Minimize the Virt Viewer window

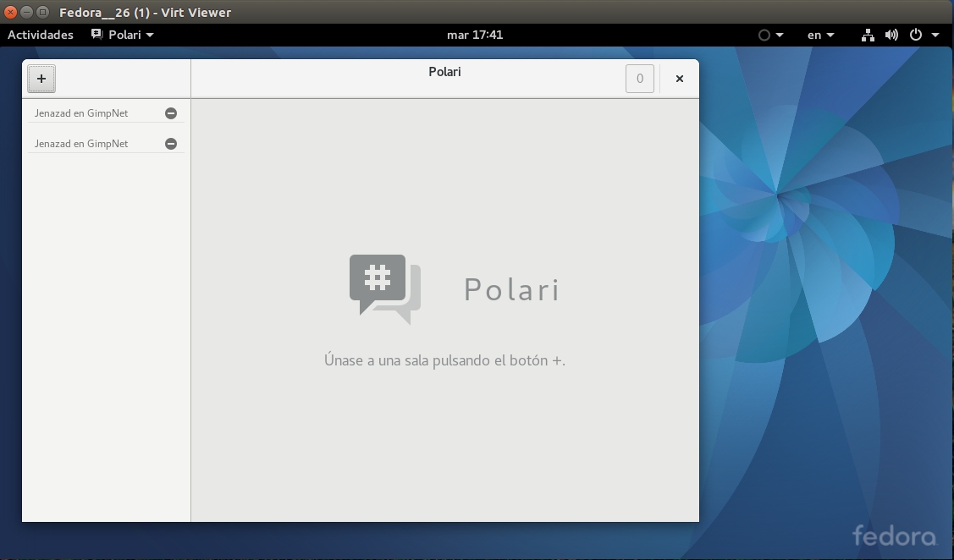point(26,12)
